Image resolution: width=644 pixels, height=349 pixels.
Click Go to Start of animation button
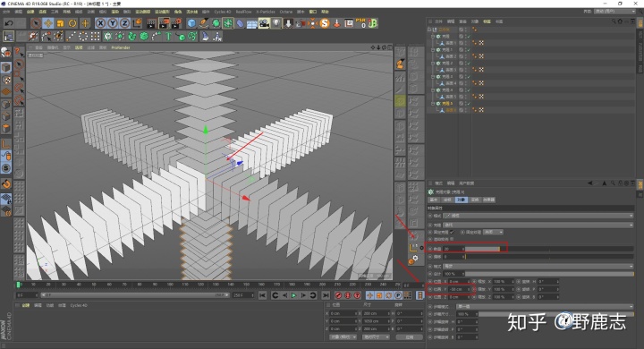(x=263, y=295)
